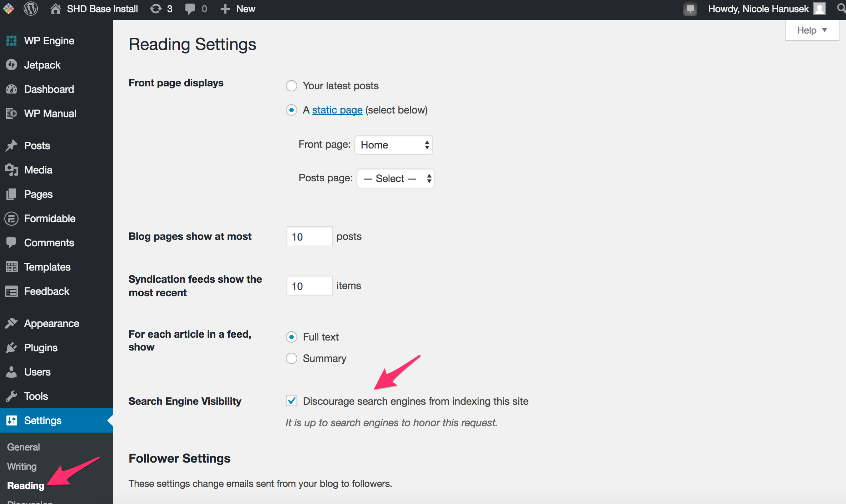
Task: Click the Blog pages show at most field
Action: tap(309, 236)
